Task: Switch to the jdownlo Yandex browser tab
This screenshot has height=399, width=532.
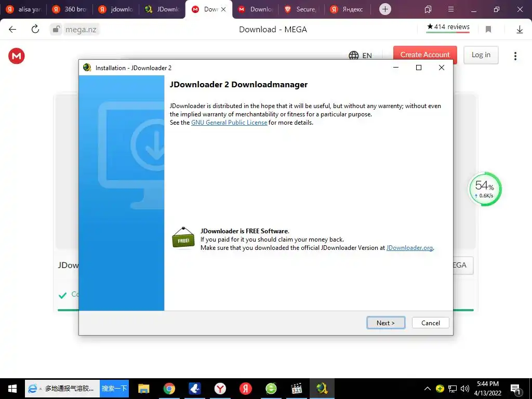Action: click(116, 9)
